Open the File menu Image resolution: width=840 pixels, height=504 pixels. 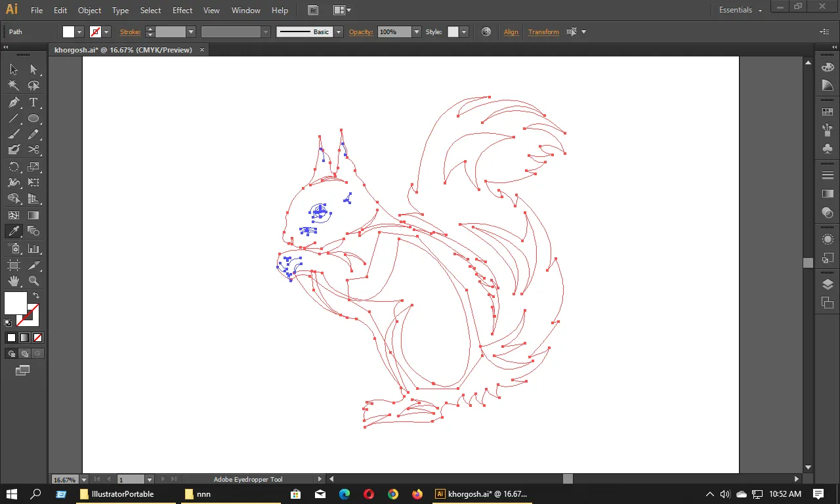click(37, 10)
